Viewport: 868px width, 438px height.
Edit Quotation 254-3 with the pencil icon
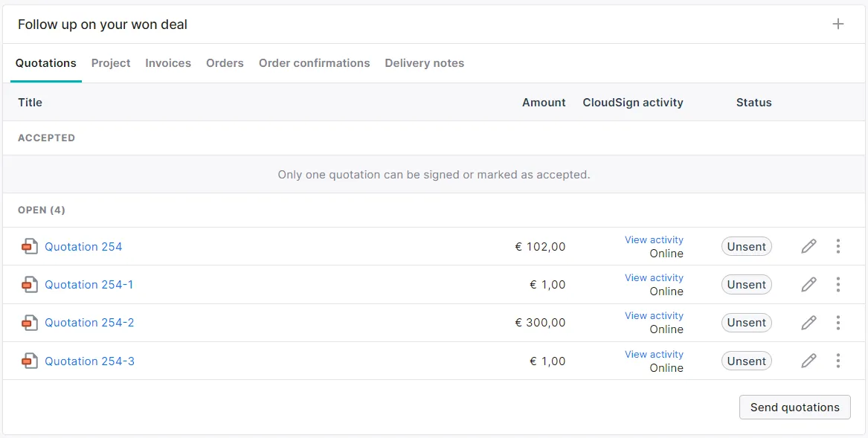(808, 361)
